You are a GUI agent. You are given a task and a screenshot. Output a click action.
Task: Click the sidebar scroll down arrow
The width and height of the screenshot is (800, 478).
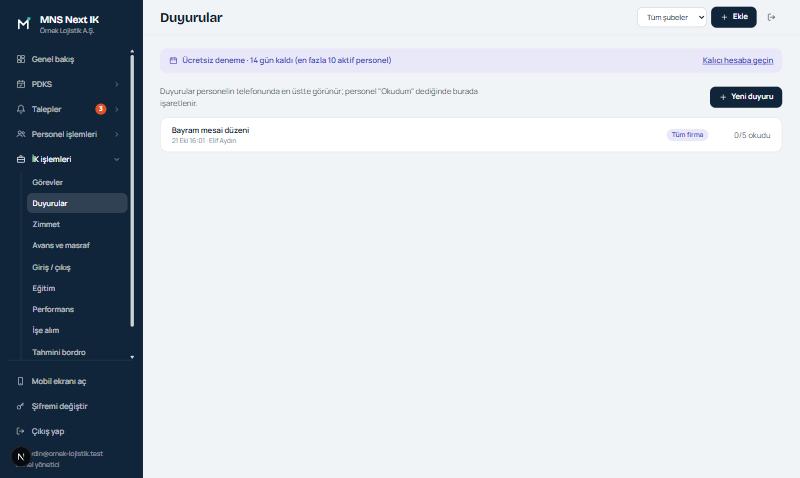132,357
